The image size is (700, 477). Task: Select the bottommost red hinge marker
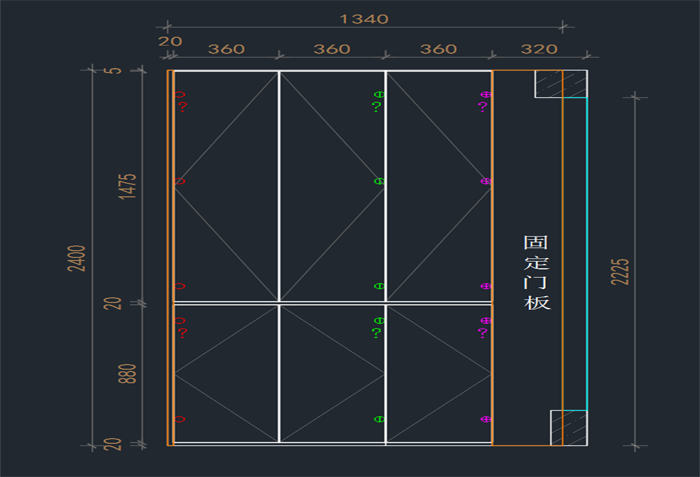[x=180, y=419]
